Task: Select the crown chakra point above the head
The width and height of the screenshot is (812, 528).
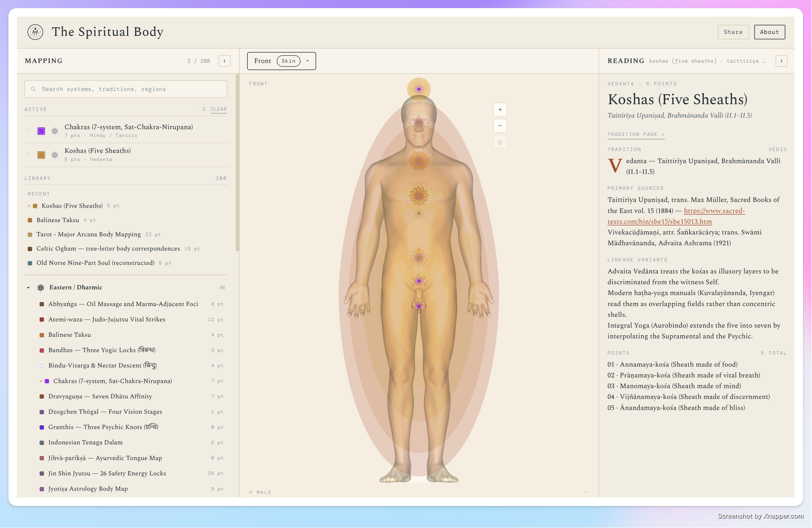Action: [419, 89]
